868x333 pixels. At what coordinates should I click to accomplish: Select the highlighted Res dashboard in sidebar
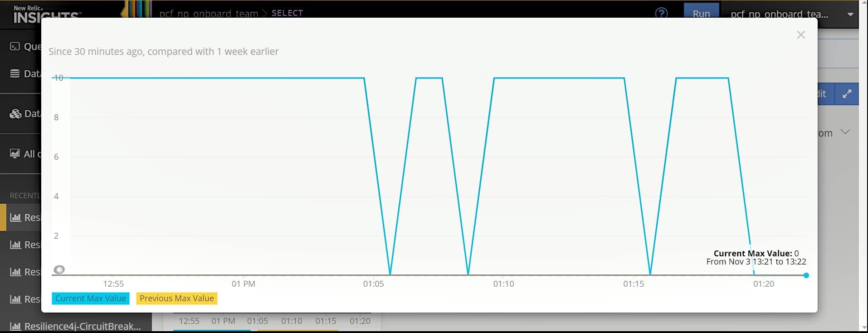coord(21,217)
